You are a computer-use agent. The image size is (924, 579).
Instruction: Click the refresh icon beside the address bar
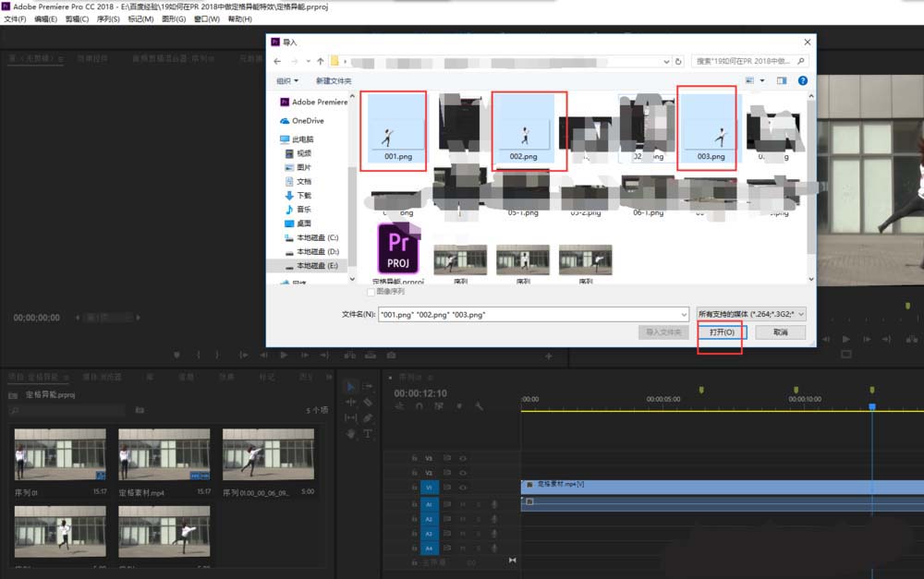click(679, 61)
